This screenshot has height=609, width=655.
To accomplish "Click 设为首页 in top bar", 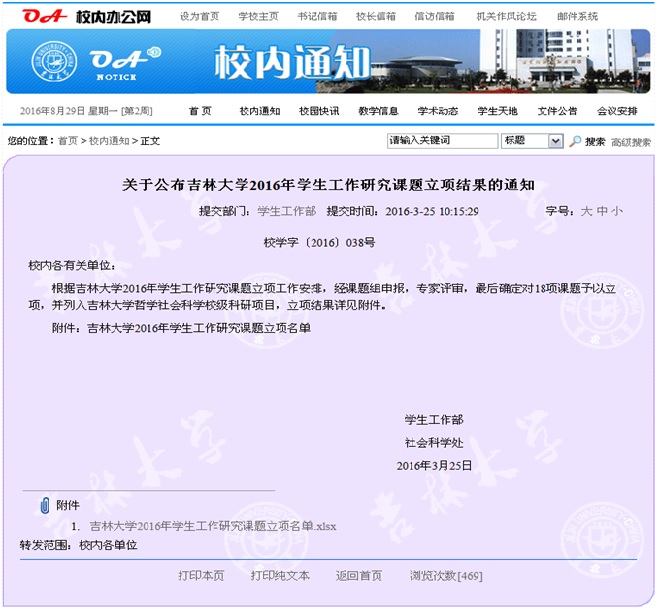I will pos(199,16).
